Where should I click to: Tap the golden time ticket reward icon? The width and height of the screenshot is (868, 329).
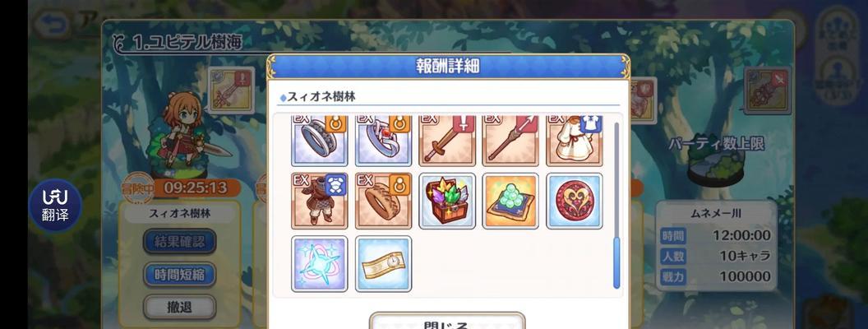[x=383, y=264]
